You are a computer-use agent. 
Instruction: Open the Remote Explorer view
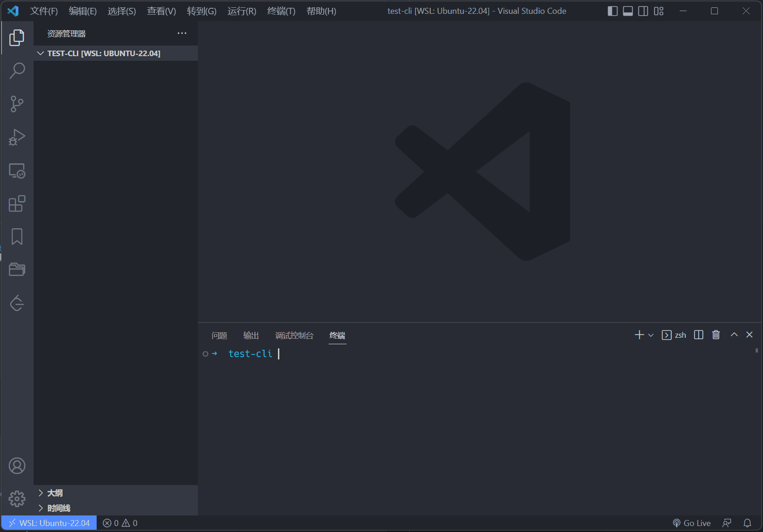(17, 171)
